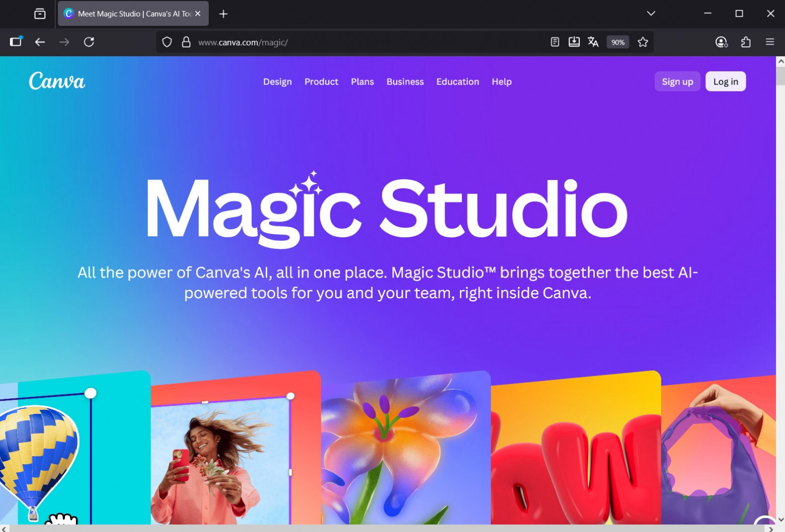Click the Log in button

pyautogui.click(x=726, y=81)
